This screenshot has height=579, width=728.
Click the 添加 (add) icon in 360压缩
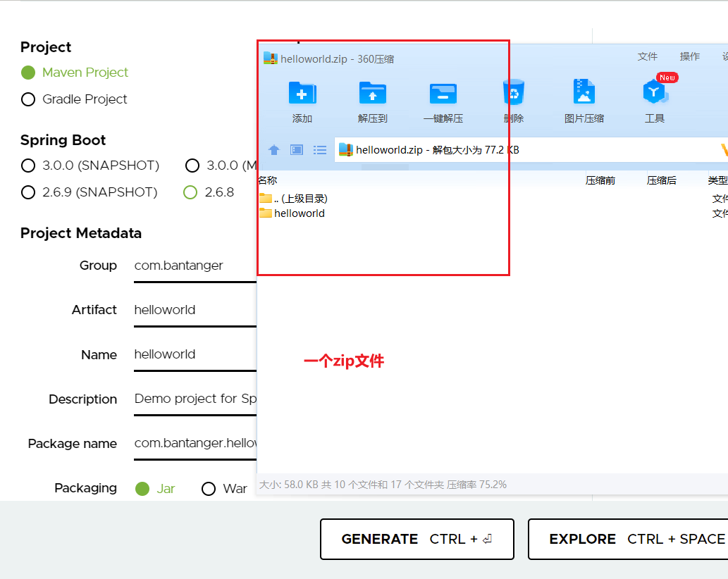tap(302, 93)
